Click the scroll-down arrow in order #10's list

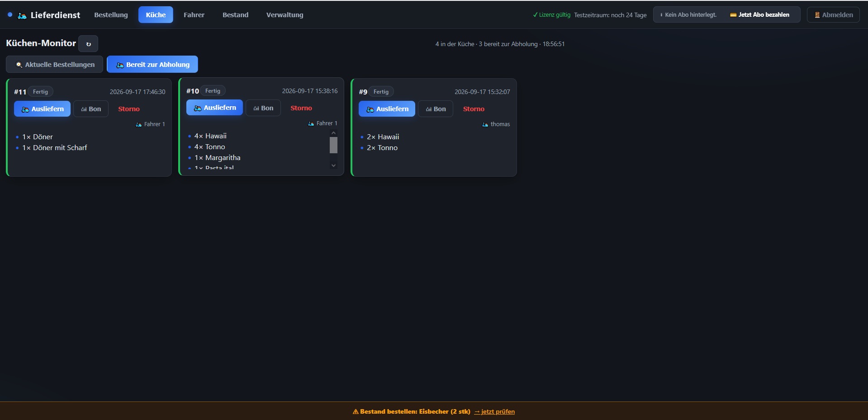[x=333, y=165]
